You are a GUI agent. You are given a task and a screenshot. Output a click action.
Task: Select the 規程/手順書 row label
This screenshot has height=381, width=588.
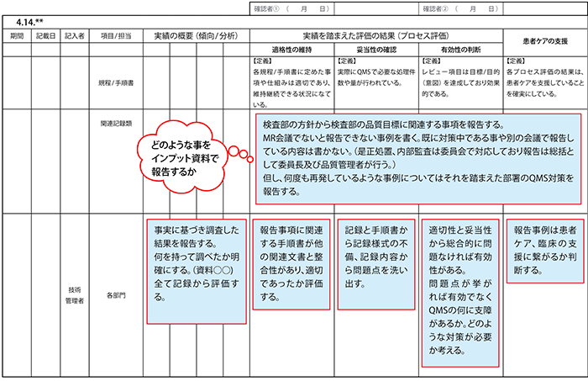point(115,83)
